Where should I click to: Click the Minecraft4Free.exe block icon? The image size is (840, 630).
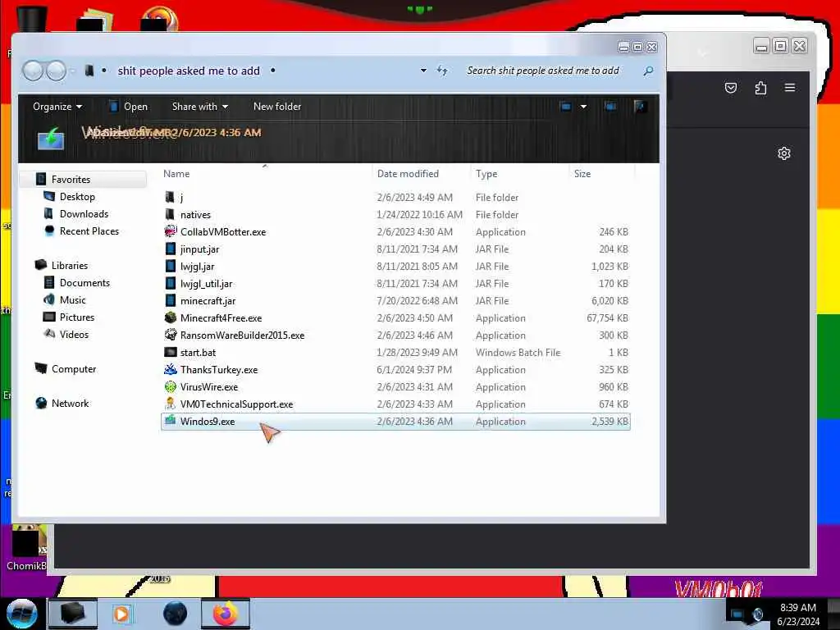(x=171, y=317)
